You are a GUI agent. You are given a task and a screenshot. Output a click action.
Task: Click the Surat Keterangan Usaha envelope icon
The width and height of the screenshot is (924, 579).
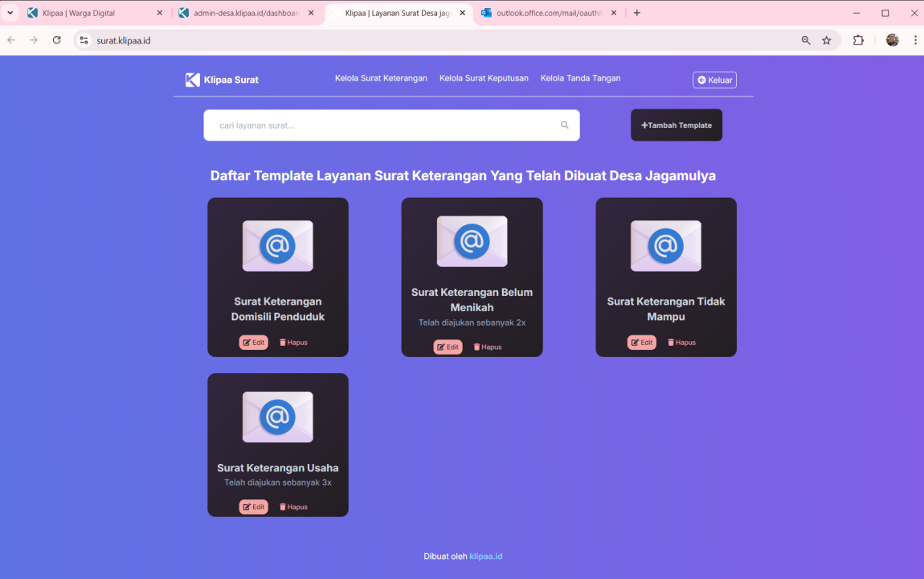[x=277, y=417]
